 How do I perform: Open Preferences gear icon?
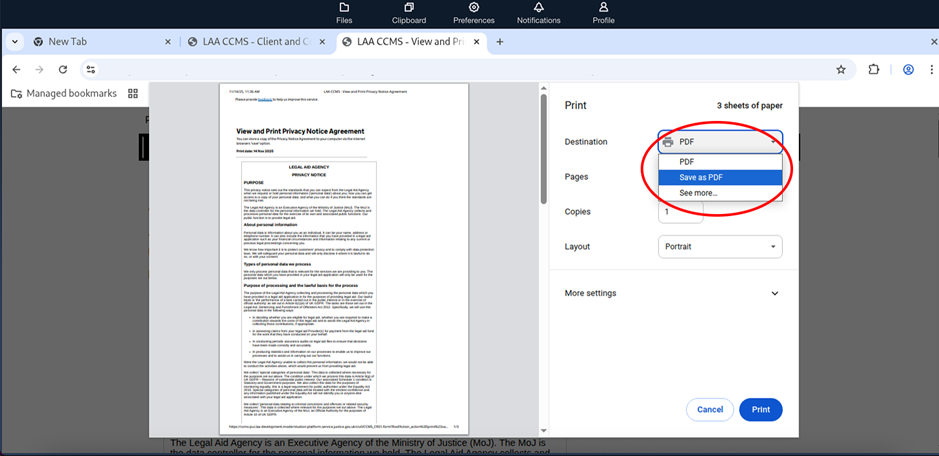click(x=474, y=12)
